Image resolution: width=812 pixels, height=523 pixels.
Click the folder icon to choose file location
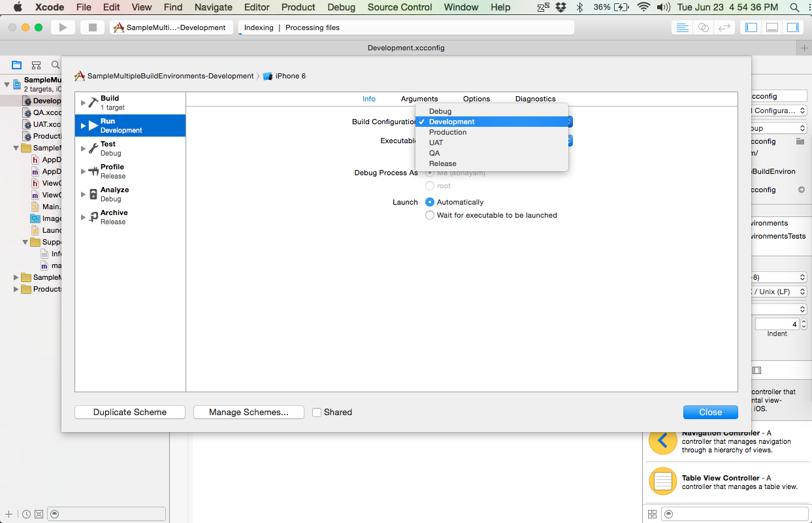(800, 141)
